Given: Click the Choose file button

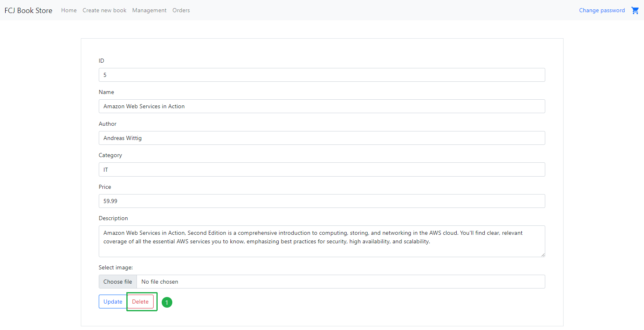Looking at the screenshot, I should pyautogui.click(x=118, y=282).
